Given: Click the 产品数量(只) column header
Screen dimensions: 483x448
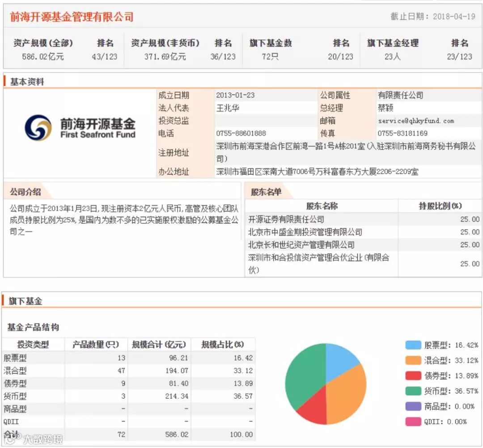Looking at the screenshot, I should pos(96,344).
